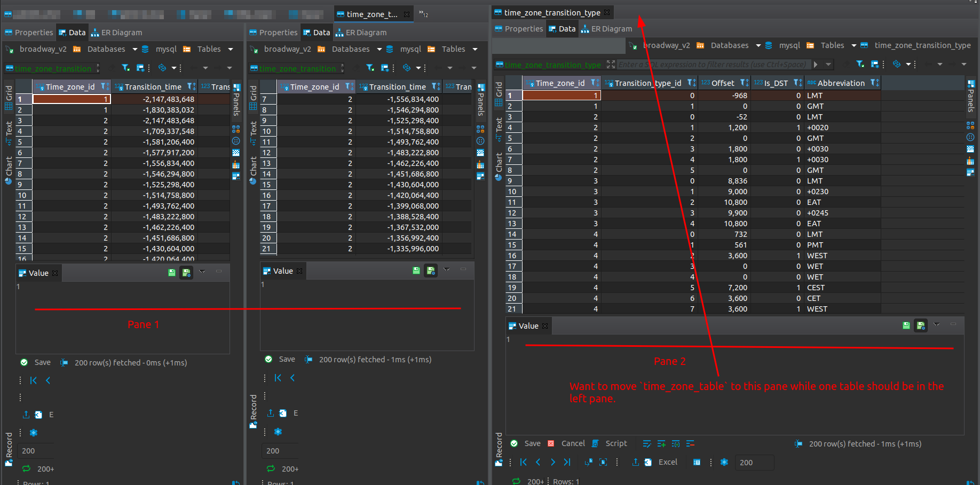Click refresh icon beside 200+ in leftmost pane

click(x=26, y=468)
